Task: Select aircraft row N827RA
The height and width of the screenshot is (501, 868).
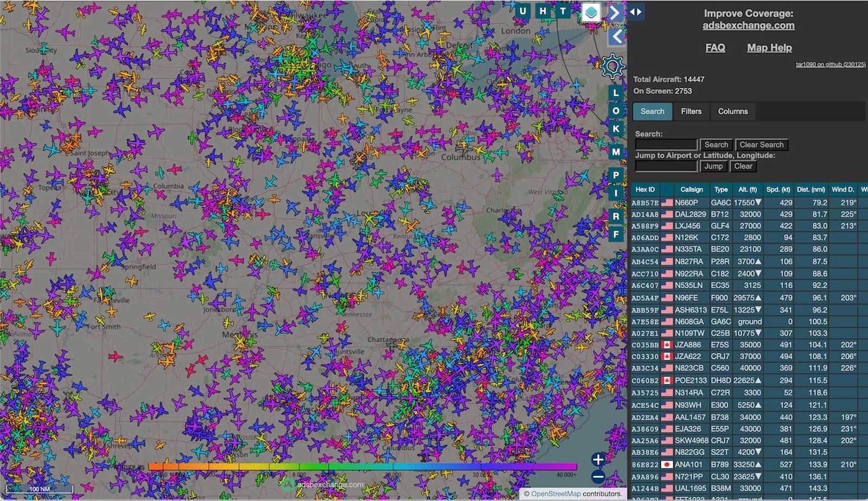Action: pyautogui.click(x=749, y=262)
